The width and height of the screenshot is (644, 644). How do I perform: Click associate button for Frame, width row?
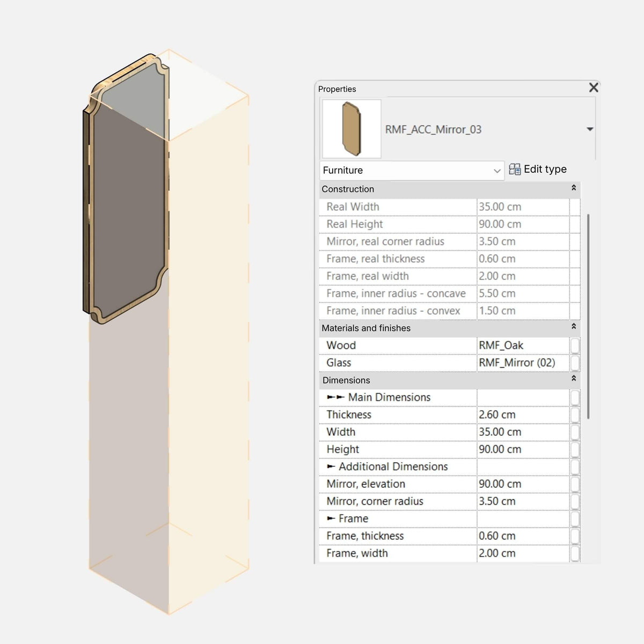coord(575,553)
